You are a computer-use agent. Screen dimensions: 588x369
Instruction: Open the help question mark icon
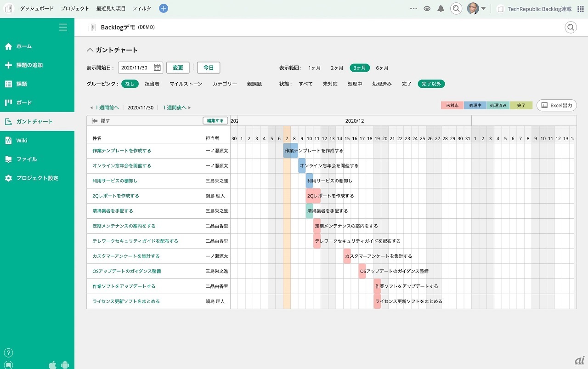coord(9,353)
